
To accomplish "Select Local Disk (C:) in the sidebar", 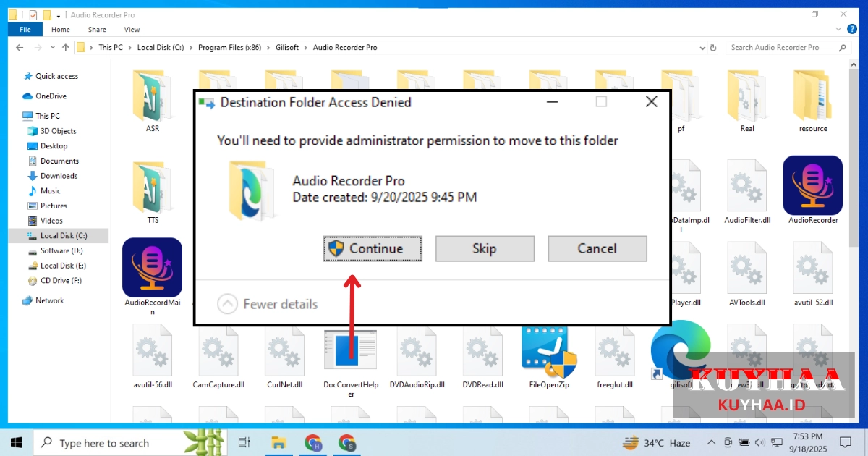I will [x=59, y=236].
